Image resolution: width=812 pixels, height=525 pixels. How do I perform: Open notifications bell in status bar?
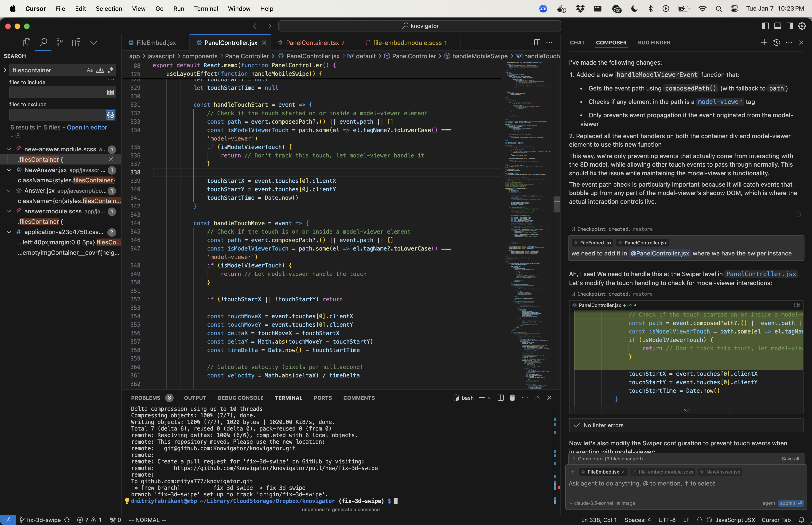pyautogui.click(x=802, y=520)
